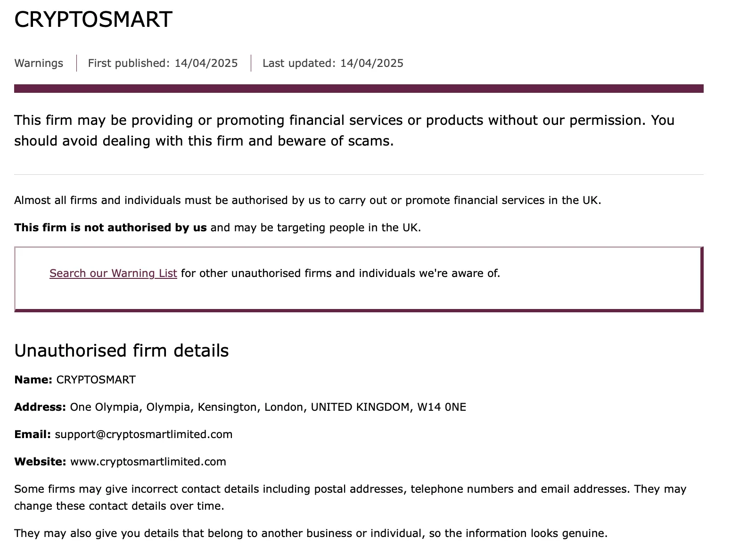
Task: Click the bold Email: label
Action: coord(33,434)
